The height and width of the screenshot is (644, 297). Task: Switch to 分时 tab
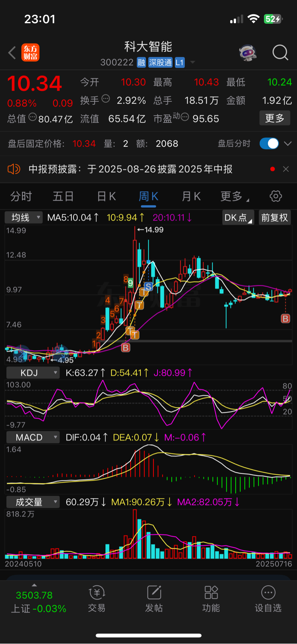pos(21,196)
